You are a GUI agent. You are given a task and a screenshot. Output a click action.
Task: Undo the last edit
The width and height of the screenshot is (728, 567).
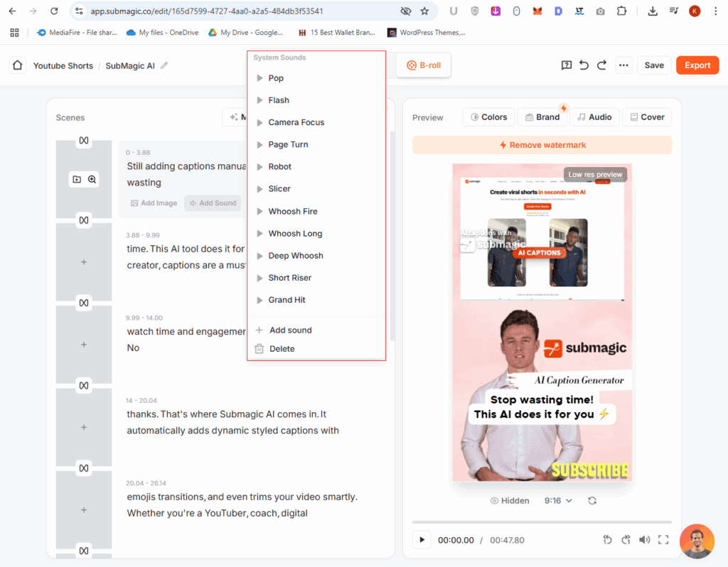(x=584, y=65)
